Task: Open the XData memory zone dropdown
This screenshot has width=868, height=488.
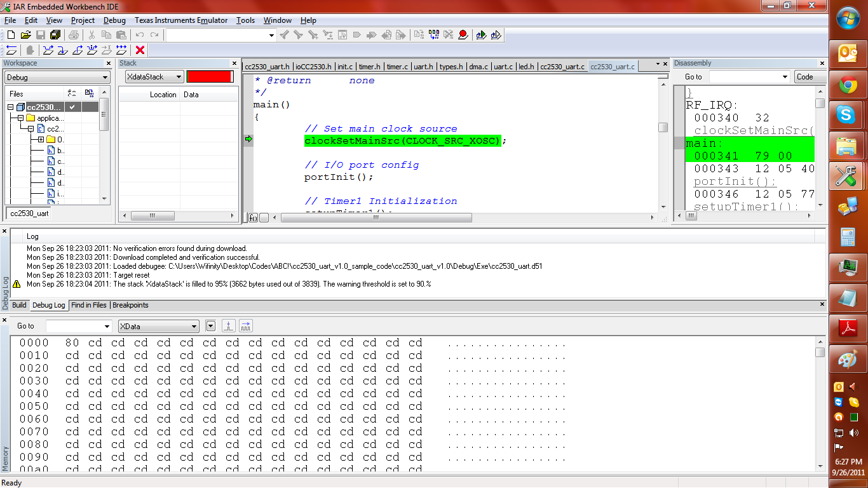Action: (159, 327)
